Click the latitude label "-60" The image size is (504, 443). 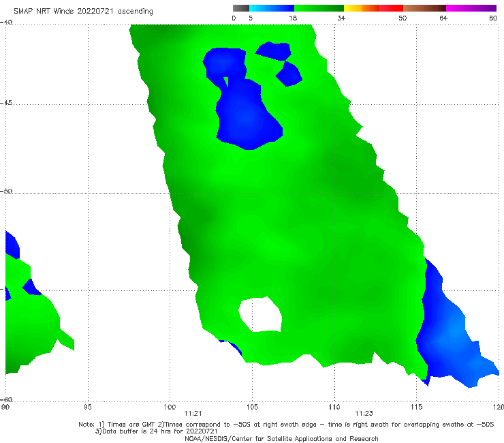click(x=6, y=400)
